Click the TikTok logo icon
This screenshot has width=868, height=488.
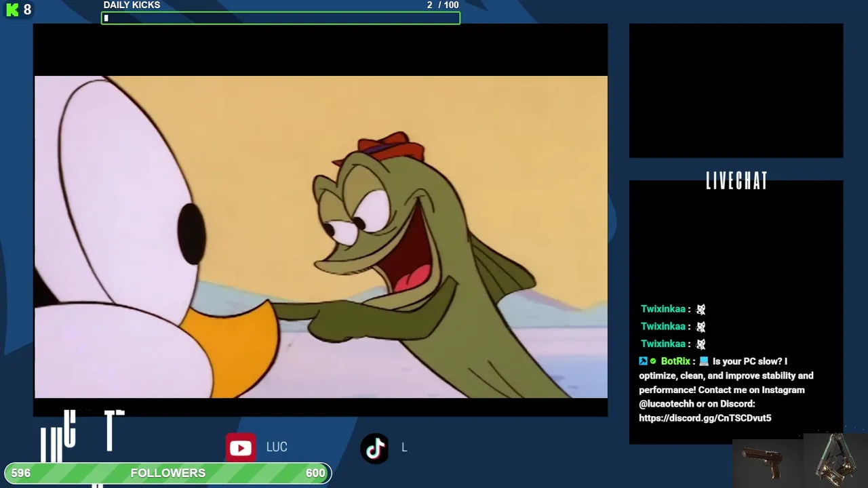coord(375,448)
